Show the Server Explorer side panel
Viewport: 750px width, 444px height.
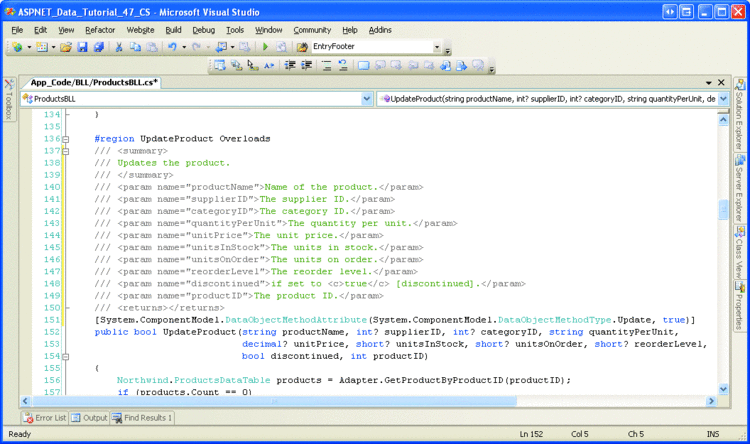click(740, 189)
